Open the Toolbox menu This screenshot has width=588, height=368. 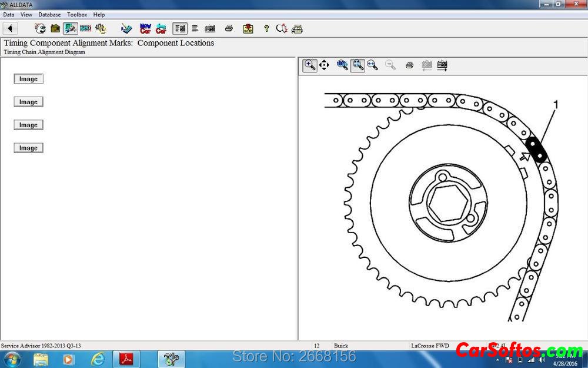pos(76,15)
